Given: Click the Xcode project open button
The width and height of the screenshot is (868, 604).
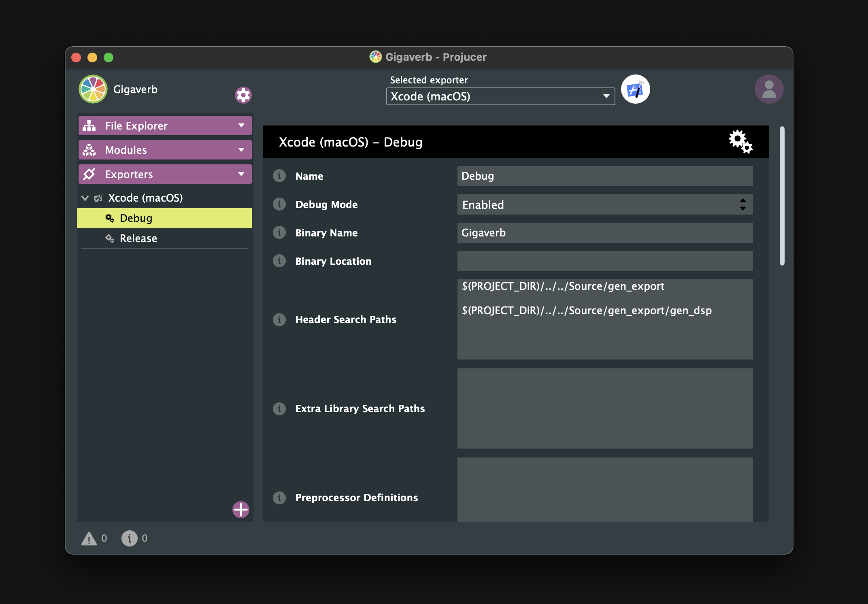Looking at the screenshot, I should click(x=634, y=89).
